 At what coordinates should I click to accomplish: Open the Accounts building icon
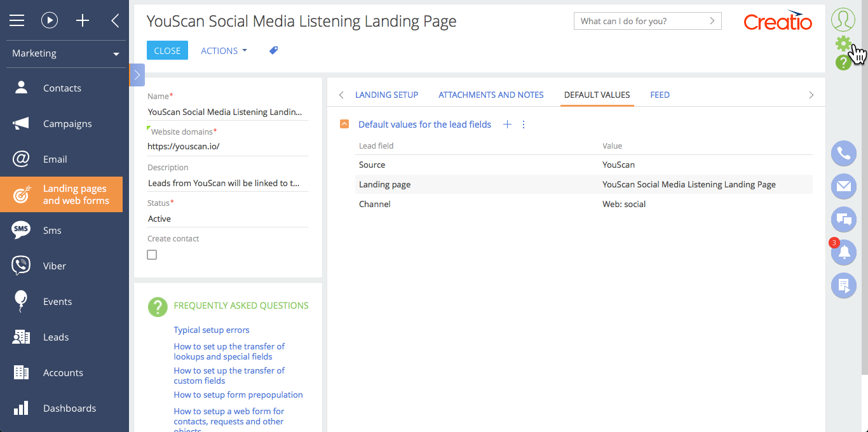point(21,372)
